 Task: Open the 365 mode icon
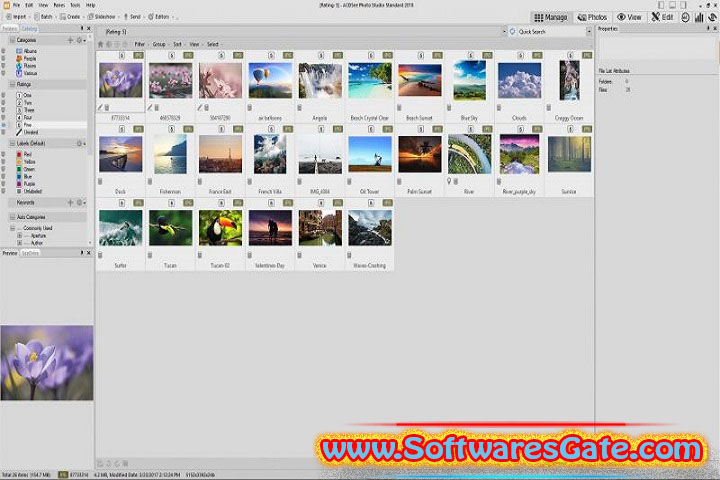(685, 17)
